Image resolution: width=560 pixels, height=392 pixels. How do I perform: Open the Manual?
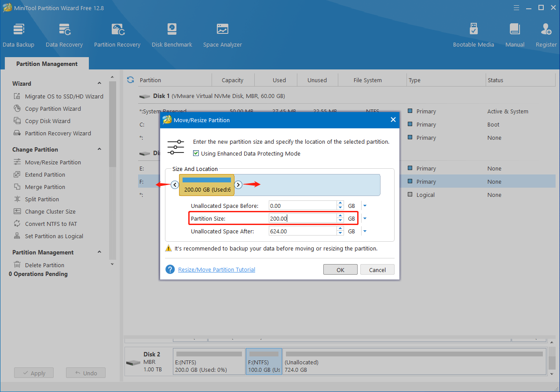515,35
